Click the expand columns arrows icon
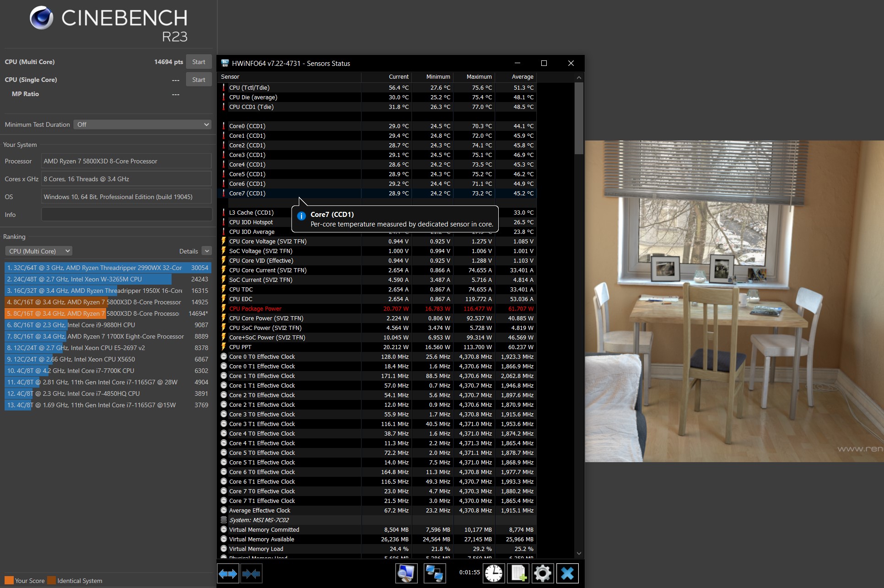Image resolution: width=884 pixels, height=588 pixels. pyautogui.click(x=228, y=573)
